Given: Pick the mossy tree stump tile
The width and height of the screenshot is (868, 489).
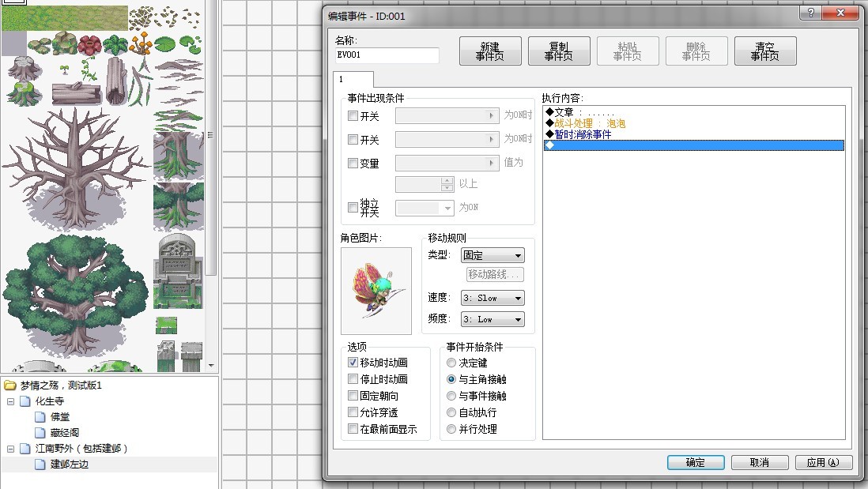Looking at the screenshot, I should click(25, 93).
